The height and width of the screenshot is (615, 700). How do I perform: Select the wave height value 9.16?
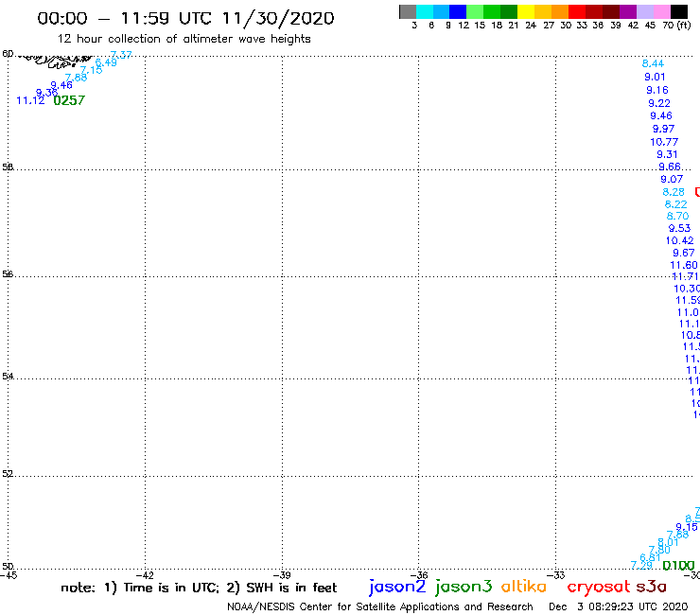[657, 90]
